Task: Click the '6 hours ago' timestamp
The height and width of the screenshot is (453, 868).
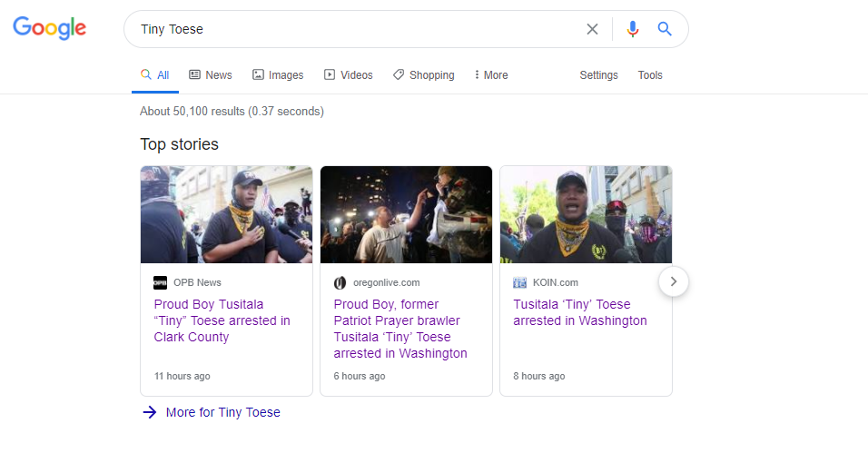Action: [360, 376]
